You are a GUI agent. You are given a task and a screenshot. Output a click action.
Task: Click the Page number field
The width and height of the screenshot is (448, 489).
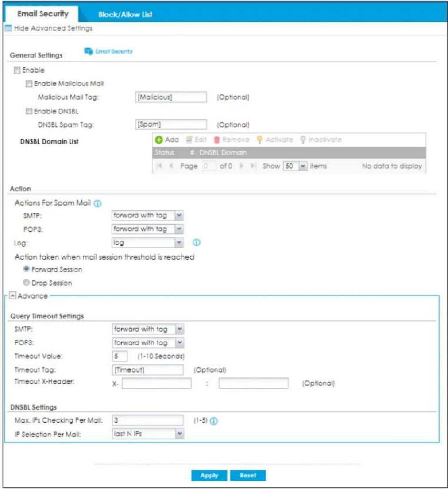[209, 166]
